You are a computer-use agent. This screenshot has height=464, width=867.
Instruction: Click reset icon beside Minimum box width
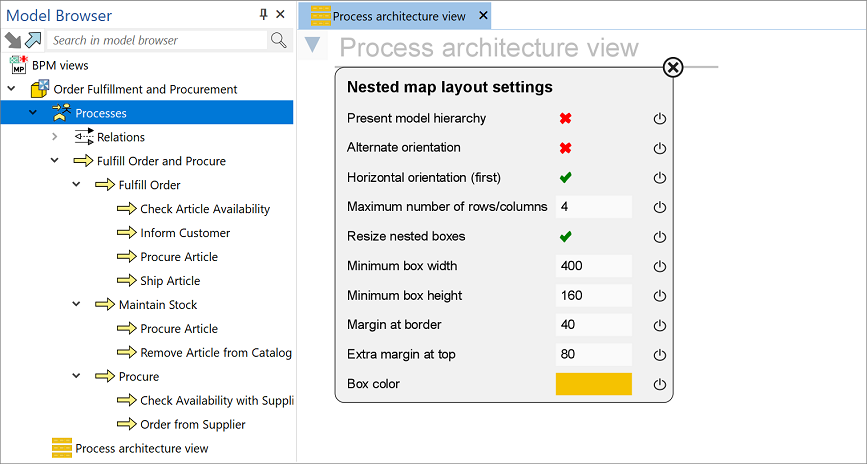pyautogui.click(x=659, y=267)
